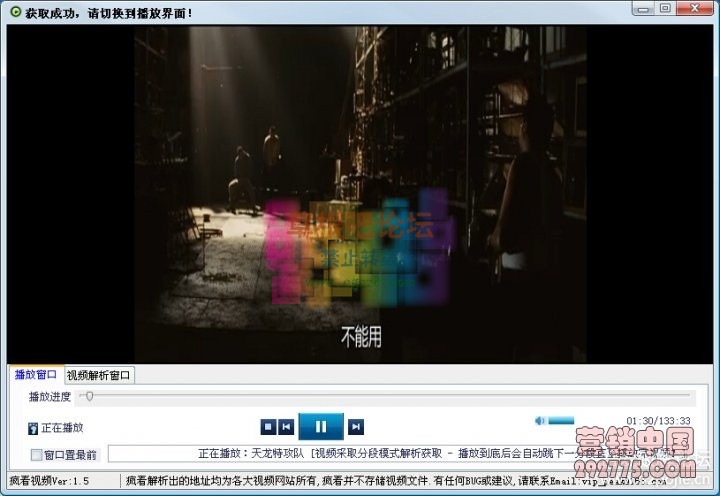This screenshot has height=496, width=720.
Task: Close the video player window
Action: 696,10
